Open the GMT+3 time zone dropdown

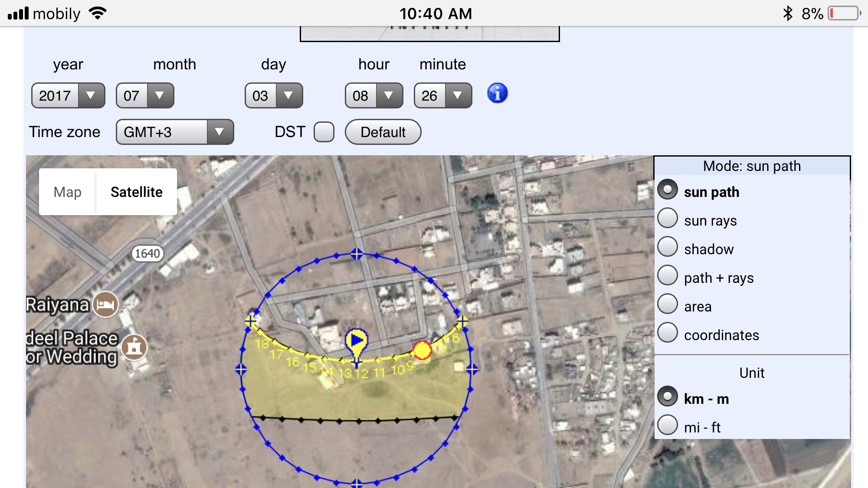click(x=175, y=132)
